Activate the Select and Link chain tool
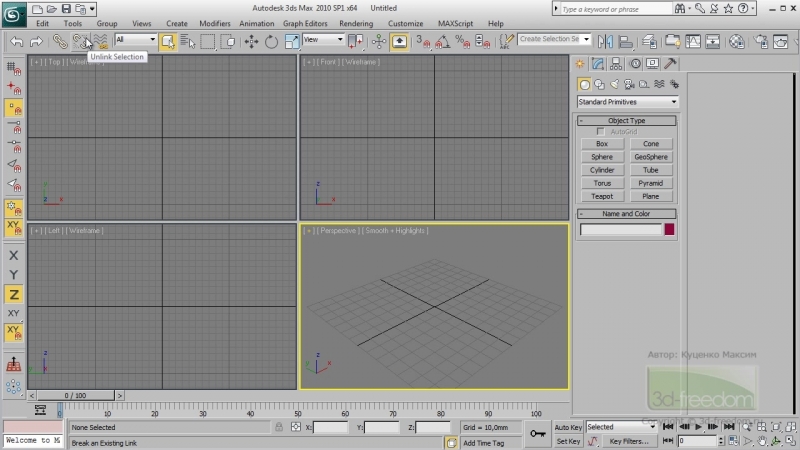Image resolution: width=800 pixels, height=450 pixels. click(x=60, y=41)
